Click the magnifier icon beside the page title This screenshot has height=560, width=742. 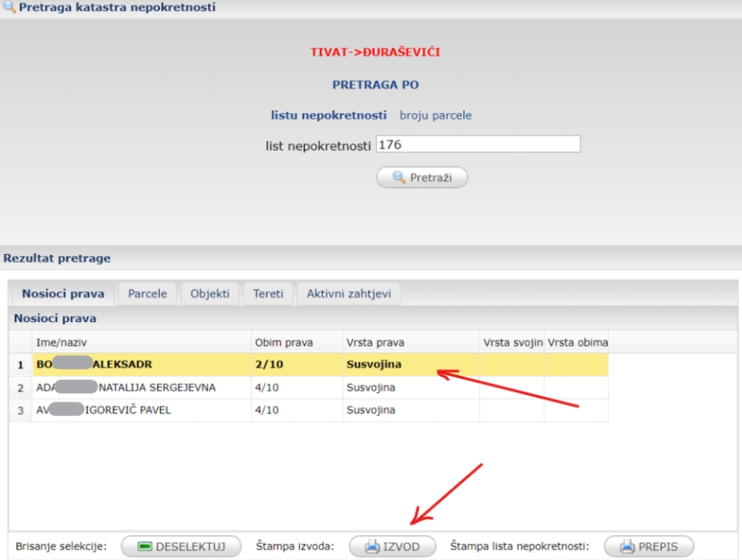pos(9,7)
